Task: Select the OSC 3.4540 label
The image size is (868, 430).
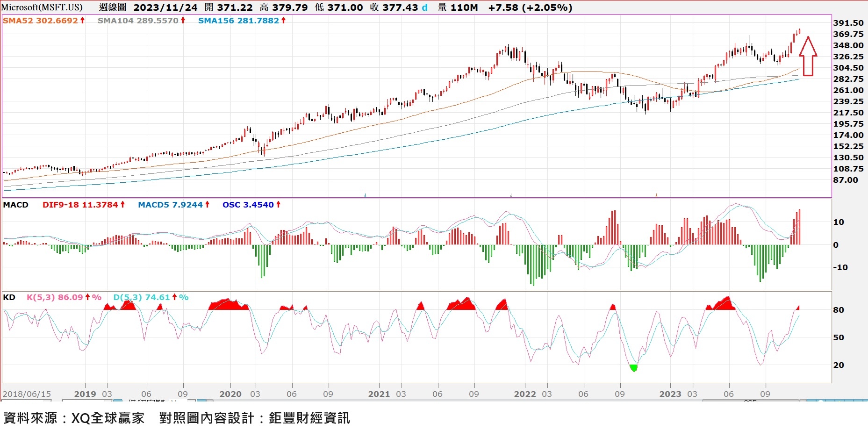Action: point(248,205)
